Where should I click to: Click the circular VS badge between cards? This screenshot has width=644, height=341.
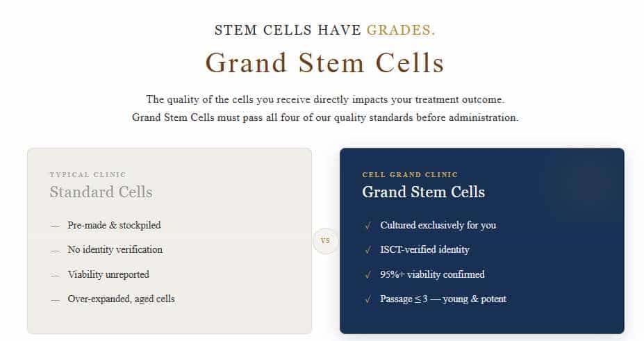(325, 241)
